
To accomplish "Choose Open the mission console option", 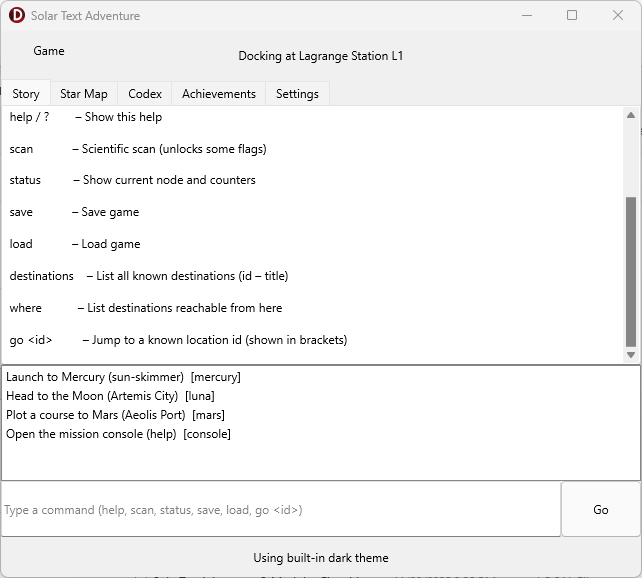I will [x=118, y=434].
